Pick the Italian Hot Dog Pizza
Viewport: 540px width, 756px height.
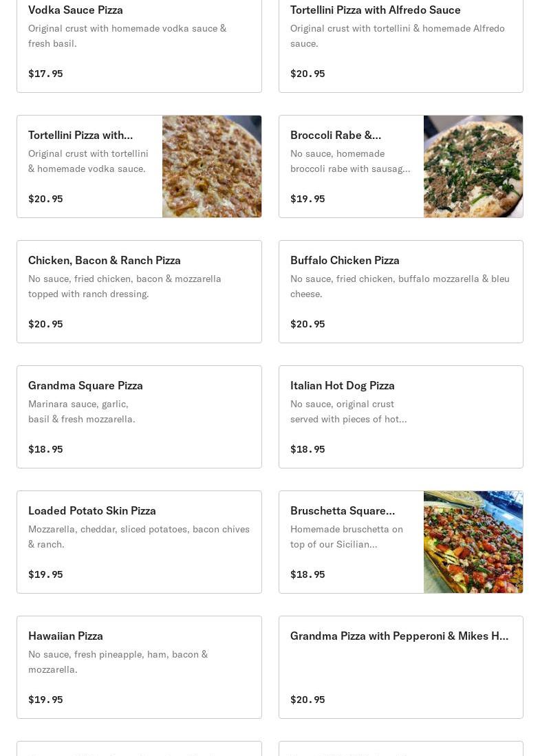coord(343,385)
